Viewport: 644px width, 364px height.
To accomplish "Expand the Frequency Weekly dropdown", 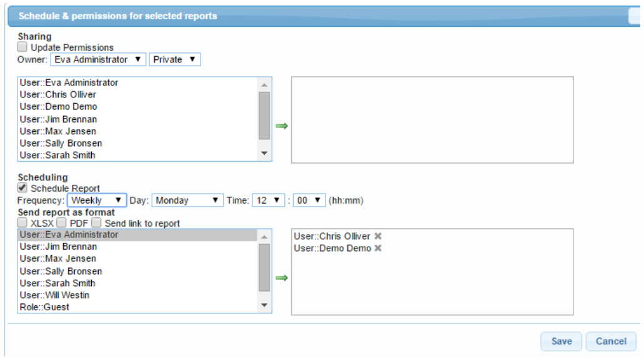I will point(96,200).
